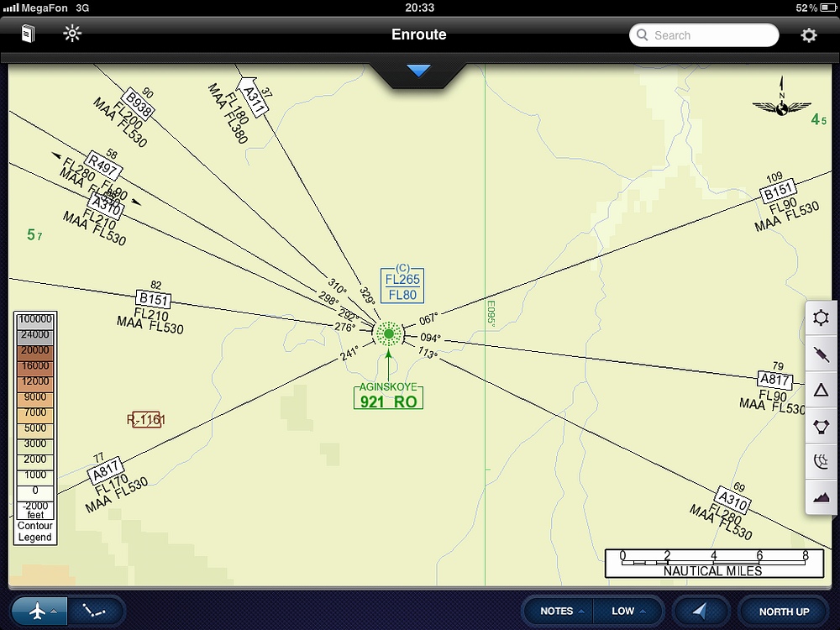
Task: Open settings with the gear icon
Action: [x=808, y=35]
